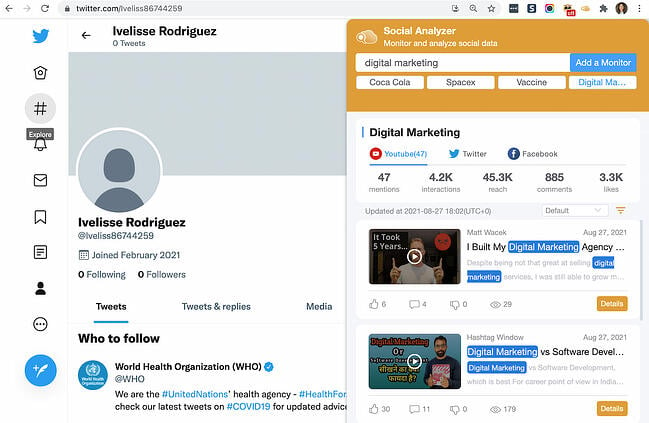This screenshot has height=423, width=649.
Task: Open Profile person icon in sidebar
Action: [40, 288]
